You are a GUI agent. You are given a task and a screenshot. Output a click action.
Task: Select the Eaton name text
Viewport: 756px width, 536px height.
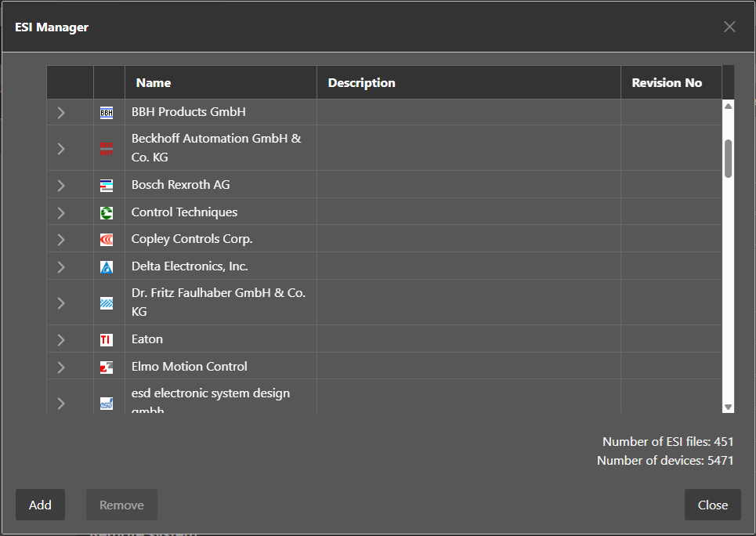(x=147, y=339)
